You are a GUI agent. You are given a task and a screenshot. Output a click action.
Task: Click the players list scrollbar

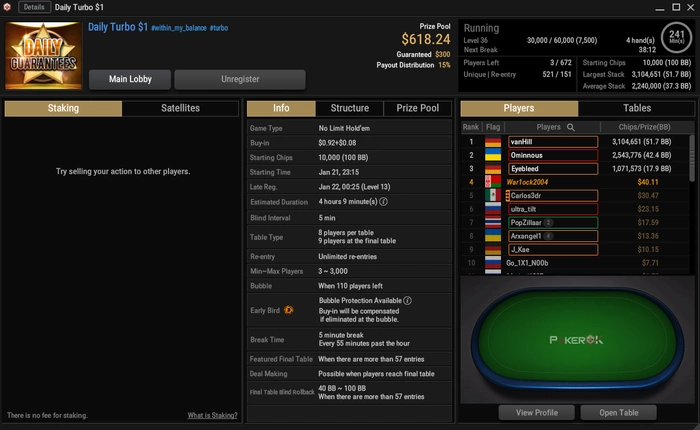[692, 159]
